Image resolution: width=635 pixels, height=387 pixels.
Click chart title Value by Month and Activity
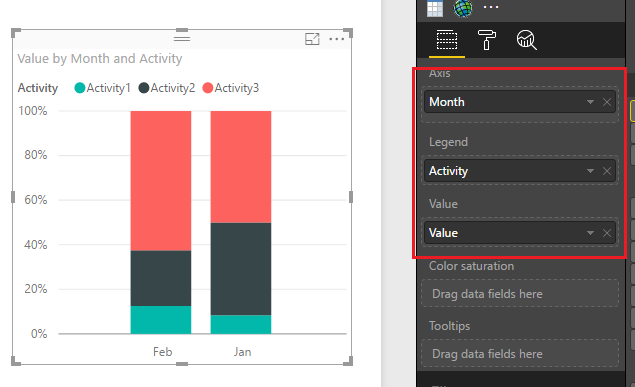(x=100, y=59)
